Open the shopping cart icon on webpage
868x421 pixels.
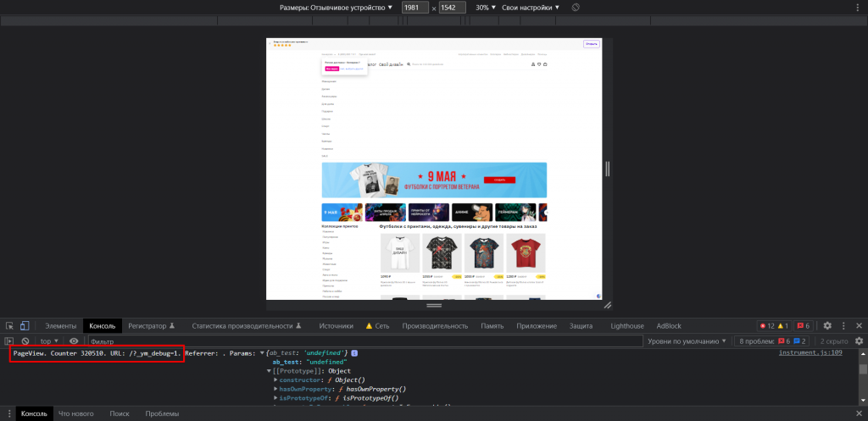coord(545,64)
